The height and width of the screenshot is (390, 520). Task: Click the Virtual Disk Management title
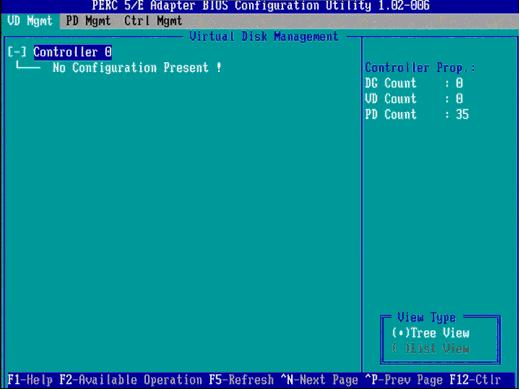(x=264, y=36)
